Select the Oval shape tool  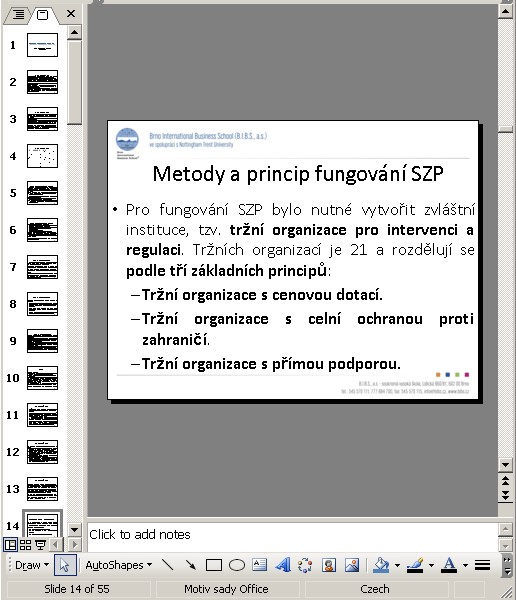coord(237,565)
